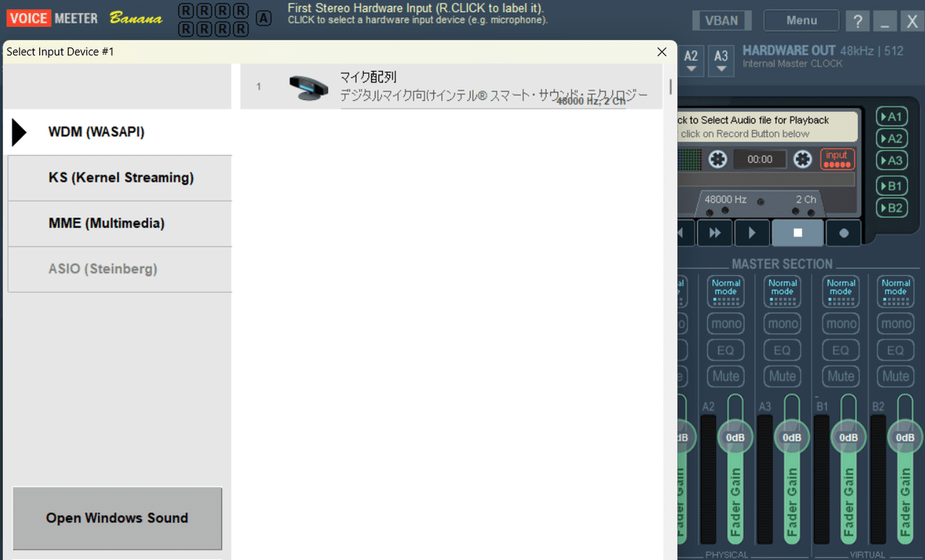Open the A2 hardware output dropdown
Viewport: 925px width, 560px height.
(691, 60)
